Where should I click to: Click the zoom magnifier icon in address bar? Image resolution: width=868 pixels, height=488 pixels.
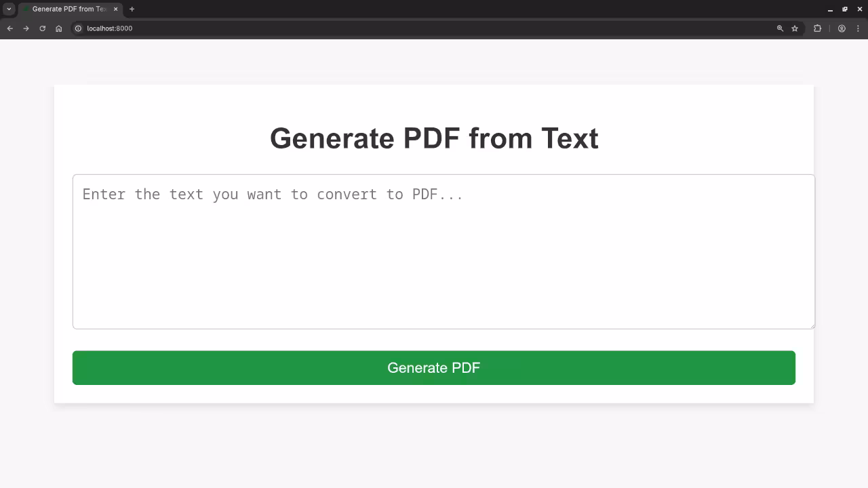click(x=780, y=28)
